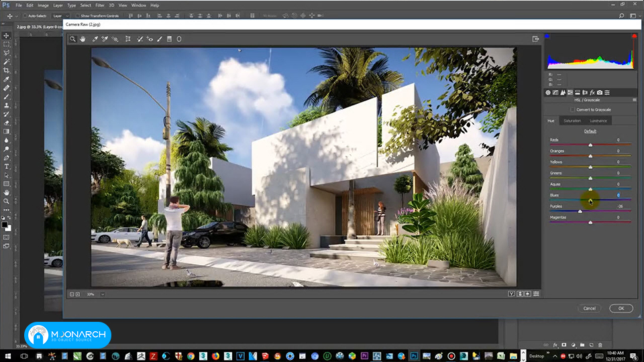Viewport: 644px width, 362px height.
Task: Select the Crop tool in Photoshop toolbar
Action: click(6, 70)
